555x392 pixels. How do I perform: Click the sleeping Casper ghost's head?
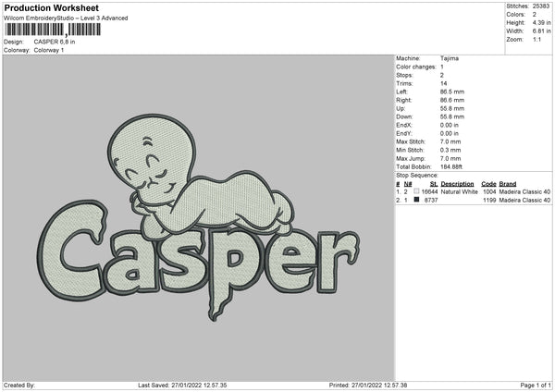(151, 153)
